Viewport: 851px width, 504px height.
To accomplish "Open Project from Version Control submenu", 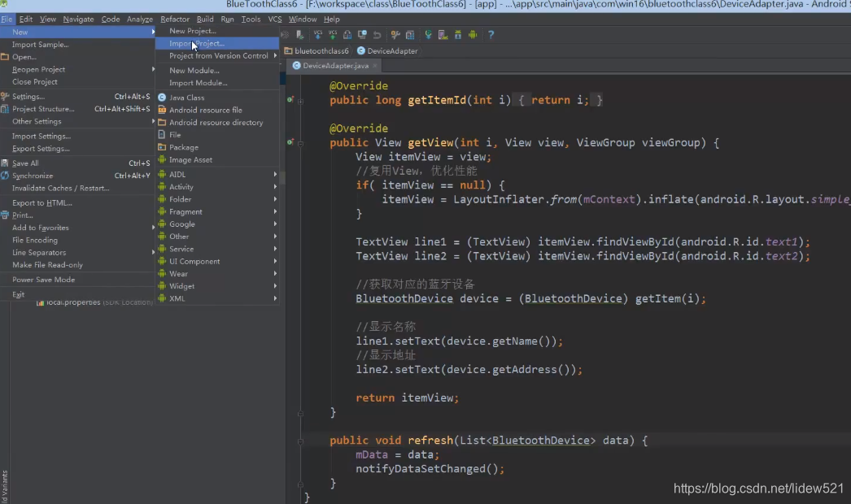I will (217, 56).
